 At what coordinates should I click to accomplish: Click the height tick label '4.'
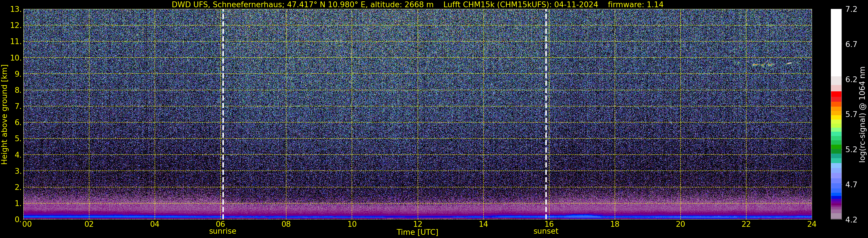pyautogui.click(x=18, y=155)
